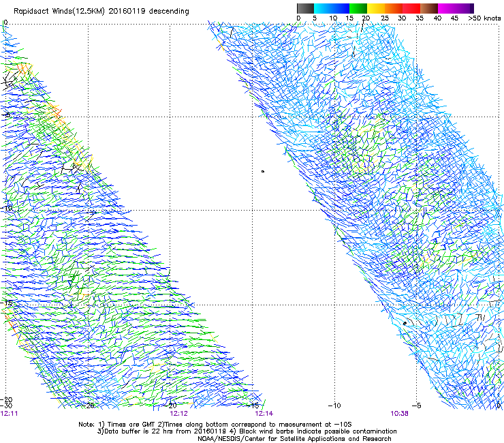Click the note line starting 'Note: 1) Times are GMT'
Viewport: 504px width, 443px height.
(x=215, y=425)
